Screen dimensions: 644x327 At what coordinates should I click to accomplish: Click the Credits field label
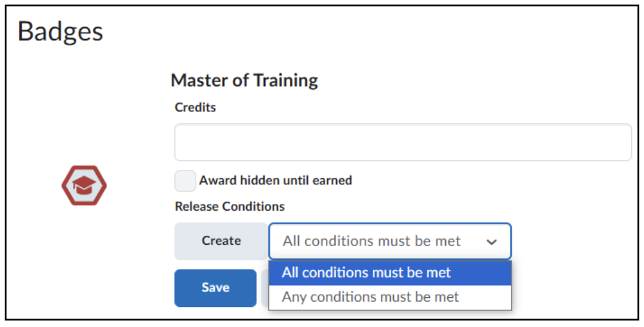pyautogui.click(x=196, y=107)
